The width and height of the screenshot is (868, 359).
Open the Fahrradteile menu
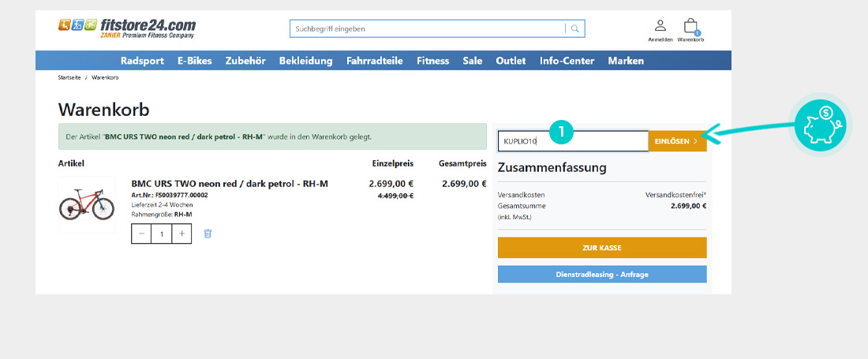click(375, 61)
